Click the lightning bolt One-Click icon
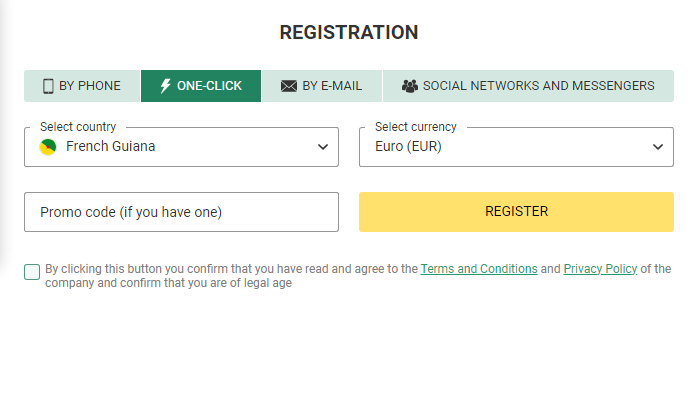 165,86
